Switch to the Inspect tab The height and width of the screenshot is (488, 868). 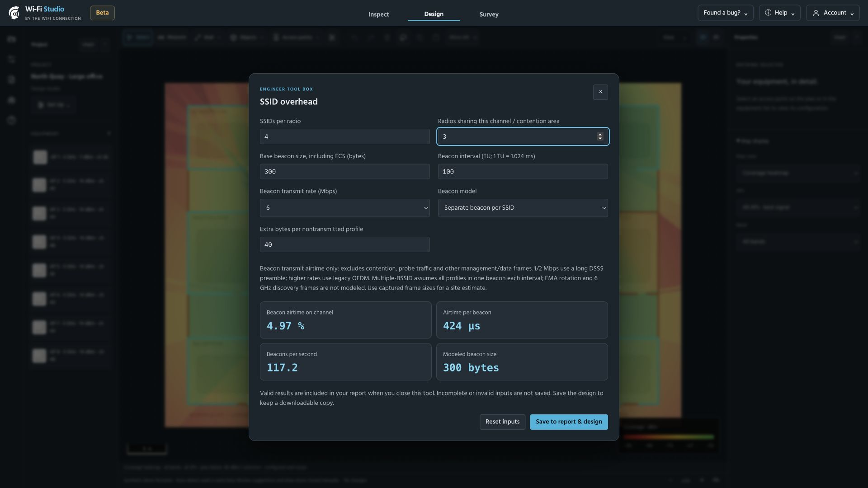click(x=378, y=14)
